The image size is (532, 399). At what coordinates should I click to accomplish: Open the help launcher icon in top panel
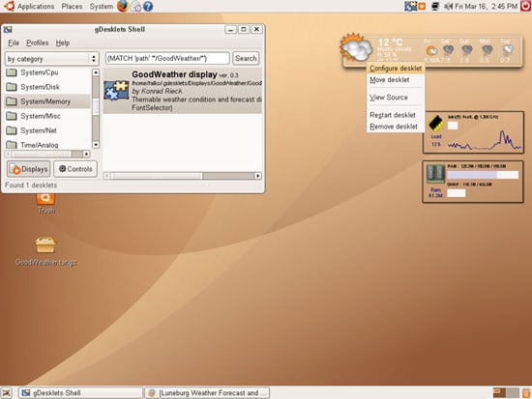coord(148,7)
